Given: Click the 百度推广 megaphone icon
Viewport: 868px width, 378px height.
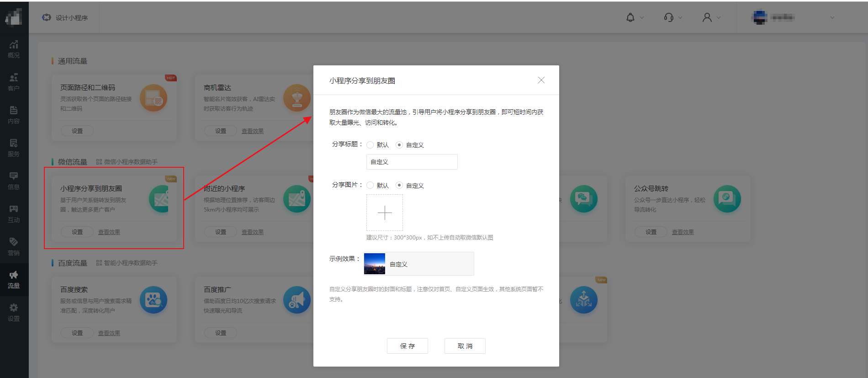Looking at the screenshot, I should pyautogui.click(x=297, y=300).
